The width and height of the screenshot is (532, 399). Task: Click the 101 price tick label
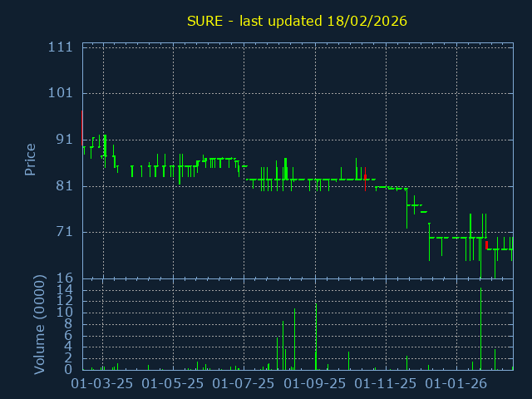tap(60, 93)
